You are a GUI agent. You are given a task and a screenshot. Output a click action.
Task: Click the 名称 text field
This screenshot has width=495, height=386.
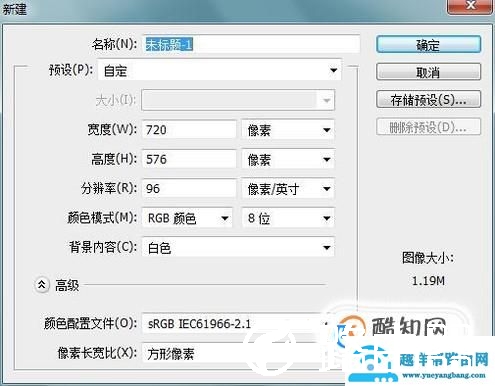pyautogui.click(x=252, y=44)
